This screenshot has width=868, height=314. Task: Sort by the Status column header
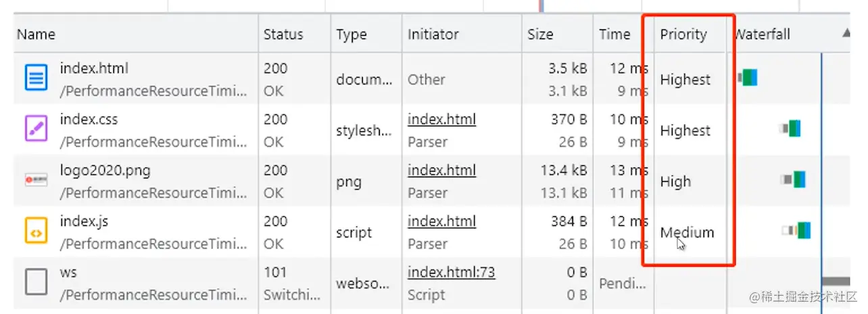pyautogui.click(x=283, y=35)
